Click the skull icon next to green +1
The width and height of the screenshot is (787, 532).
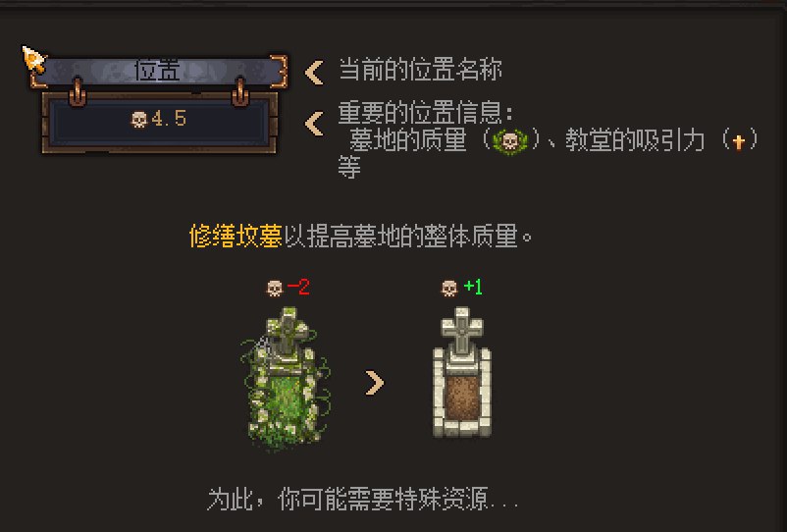449,288
